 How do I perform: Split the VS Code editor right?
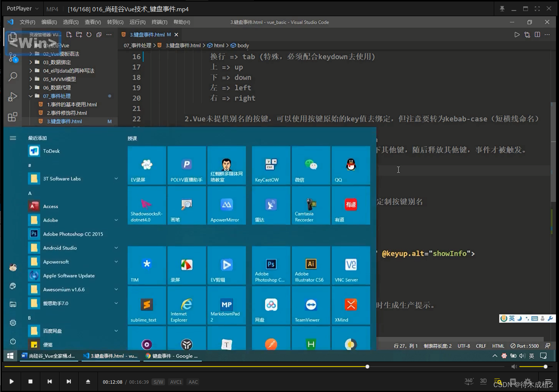(538, 35)
